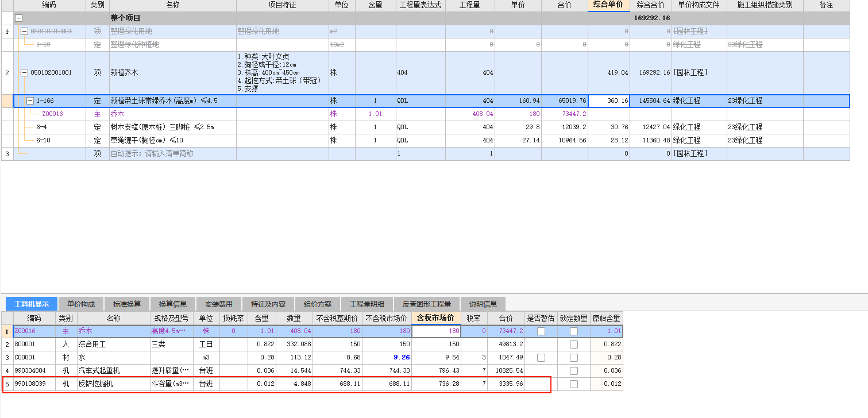Image resolution: width=868 pixels, height=418 pixels.
Task: Click the 项目特征 column header
Action: [x=282, y=5]
